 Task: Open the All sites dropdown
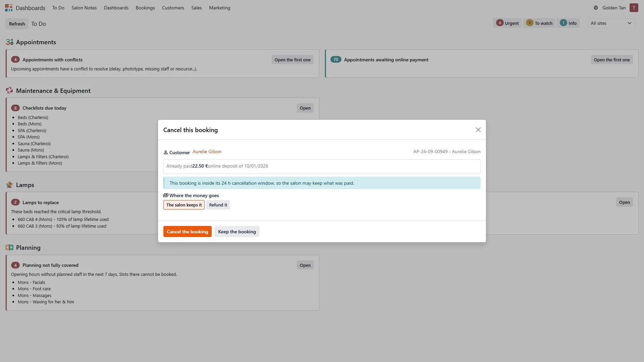[611, 23]
